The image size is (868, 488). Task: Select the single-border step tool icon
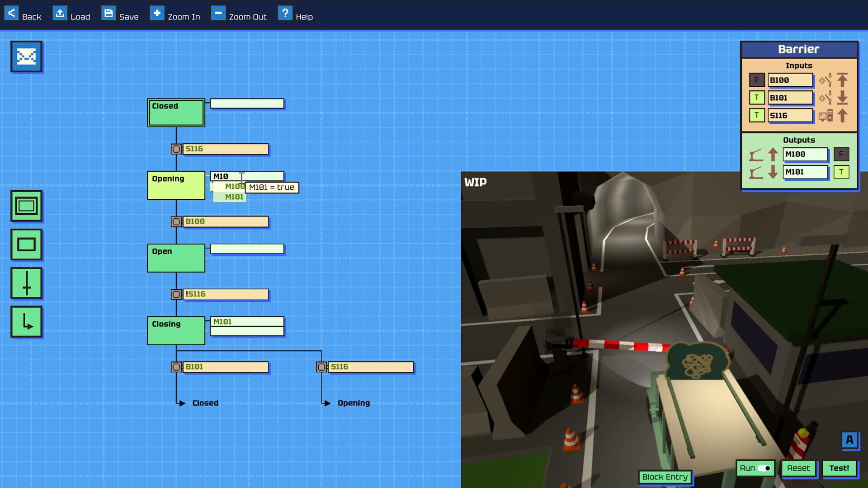(26, 244)
